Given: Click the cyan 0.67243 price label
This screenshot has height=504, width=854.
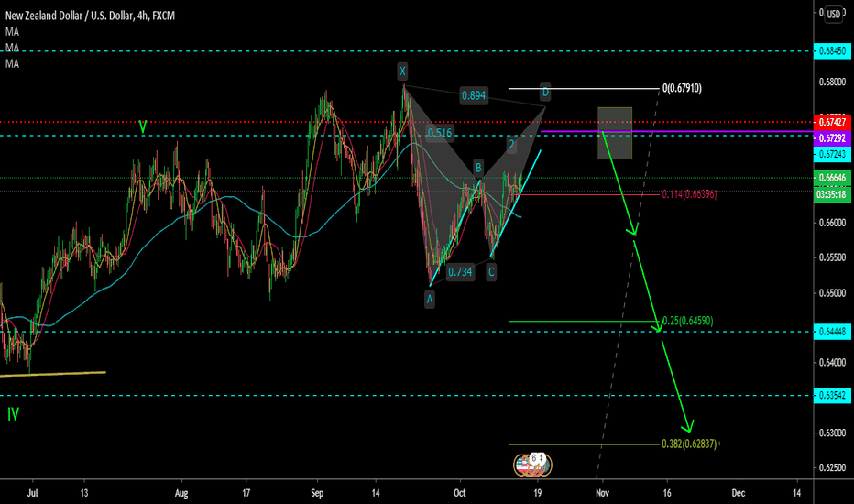Looking at the screenshot, I should click(x=832, y=154).
